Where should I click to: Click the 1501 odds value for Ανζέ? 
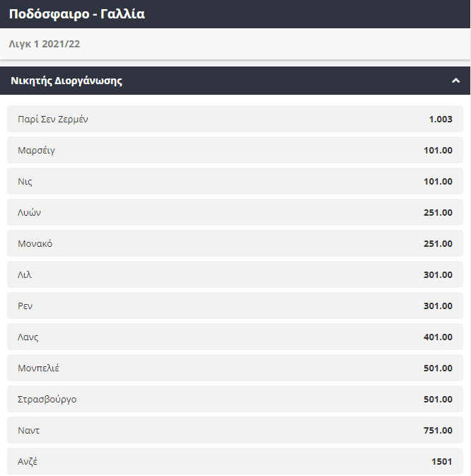pyautogui.click(x=441, y=461)
